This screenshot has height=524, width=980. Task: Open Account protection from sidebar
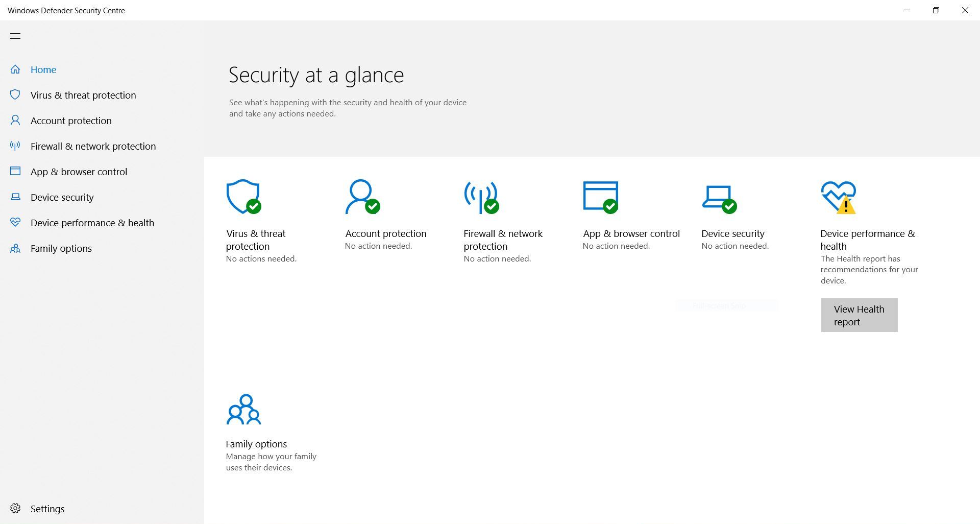(x=71, y=121)
